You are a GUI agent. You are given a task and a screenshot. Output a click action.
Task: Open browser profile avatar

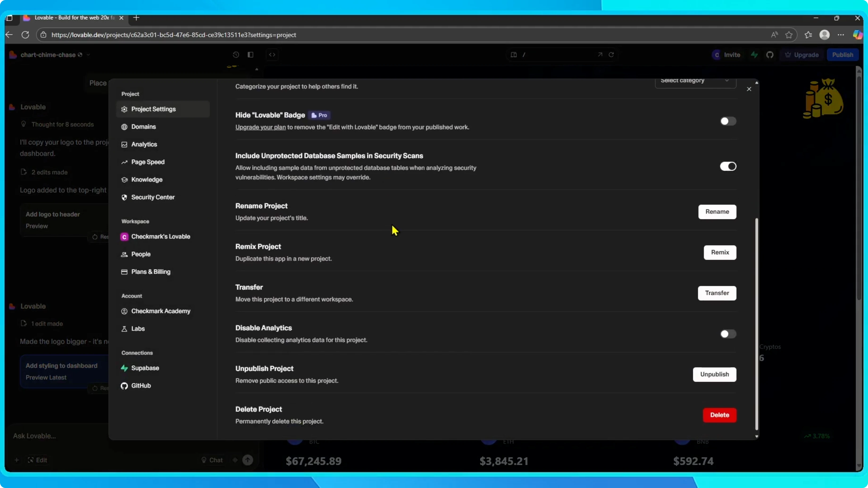825,35
